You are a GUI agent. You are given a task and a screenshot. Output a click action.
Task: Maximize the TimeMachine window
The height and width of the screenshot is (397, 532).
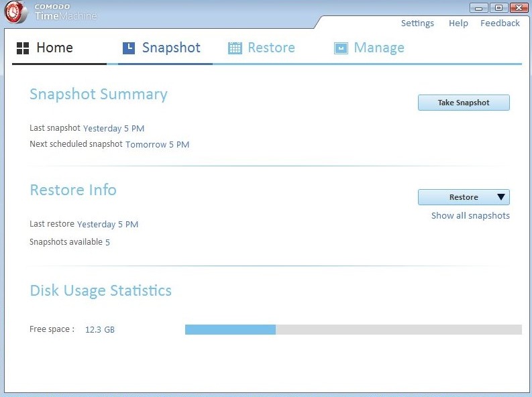[x=498, y=7]
